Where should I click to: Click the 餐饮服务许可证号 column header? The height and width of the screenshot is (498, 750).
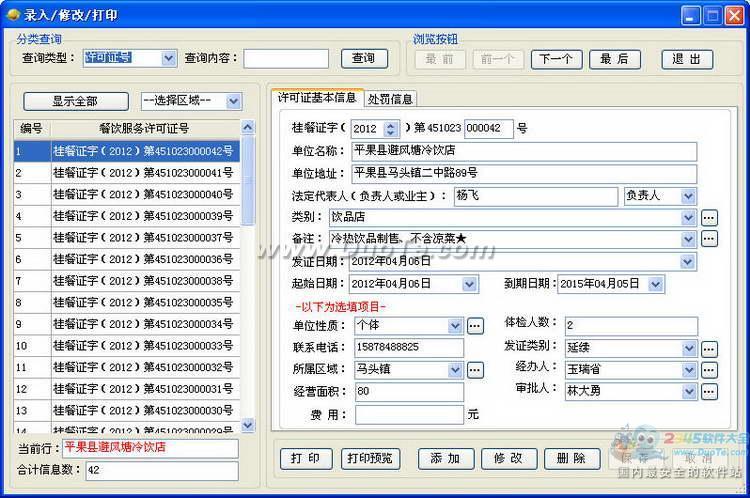pos(145,129)
